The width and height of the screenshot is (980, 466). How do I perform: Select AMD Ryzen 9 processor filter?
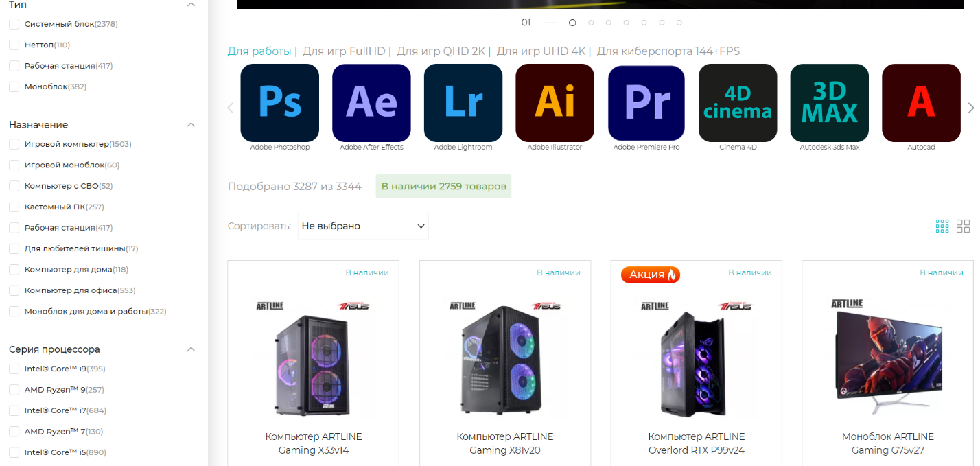point(14,390)
